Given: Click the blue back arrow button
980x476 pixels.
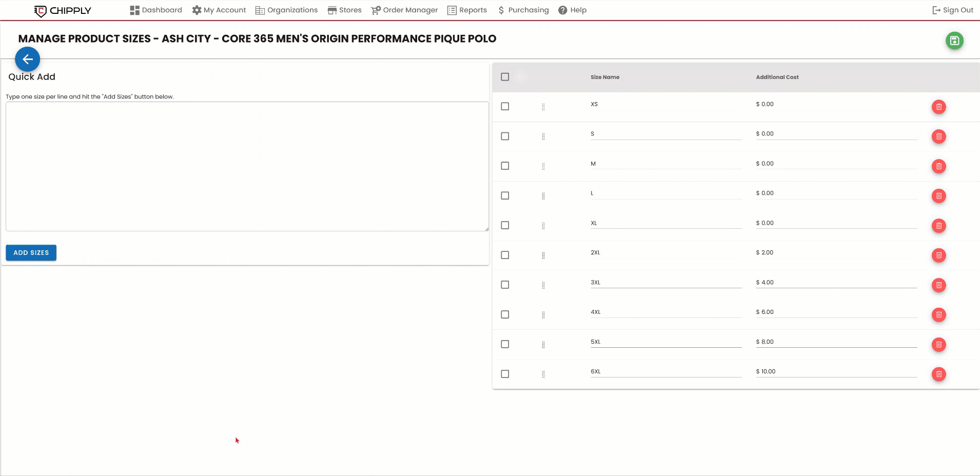Looking at the screenshot, I should pos(28,60).
